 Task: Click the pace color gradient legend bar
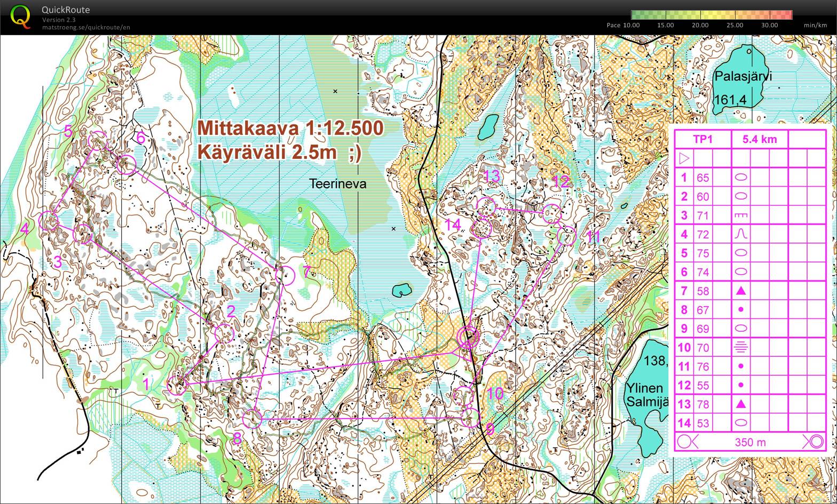712,15
